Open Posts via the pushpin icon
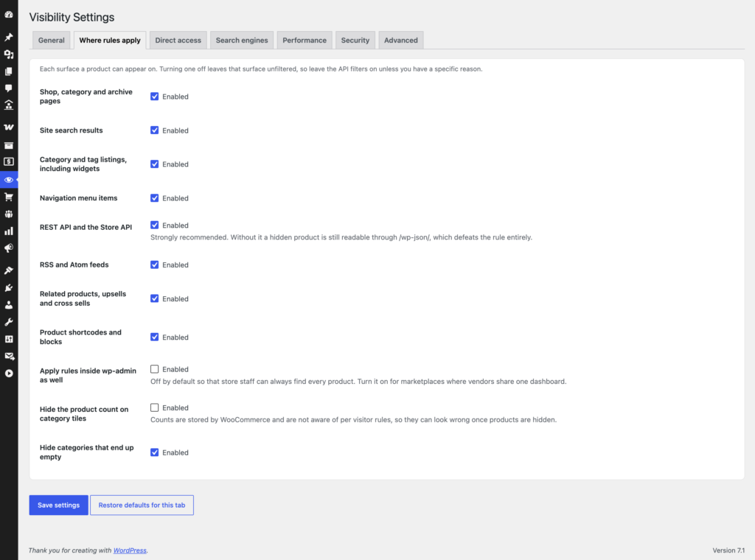The height and width of the screenshot is (560, 755). (9, 37)
